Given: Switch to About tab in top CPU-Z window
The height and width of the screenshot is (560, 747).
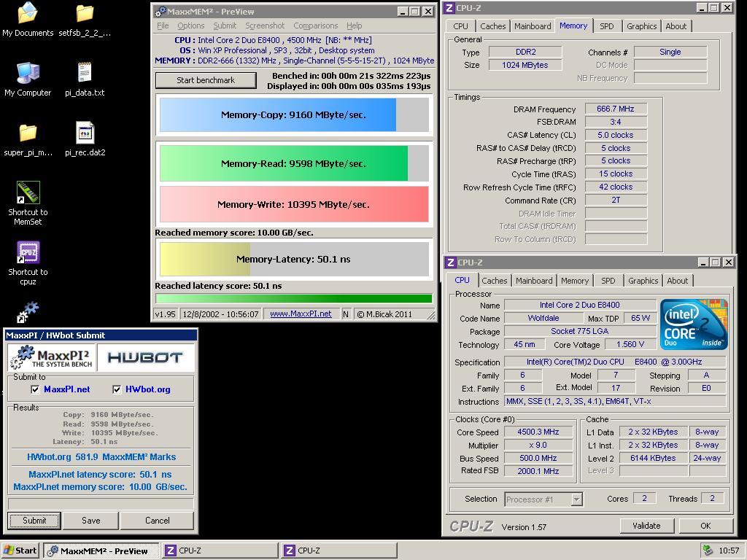Looking at the screenshot, I should coord(676,26).
